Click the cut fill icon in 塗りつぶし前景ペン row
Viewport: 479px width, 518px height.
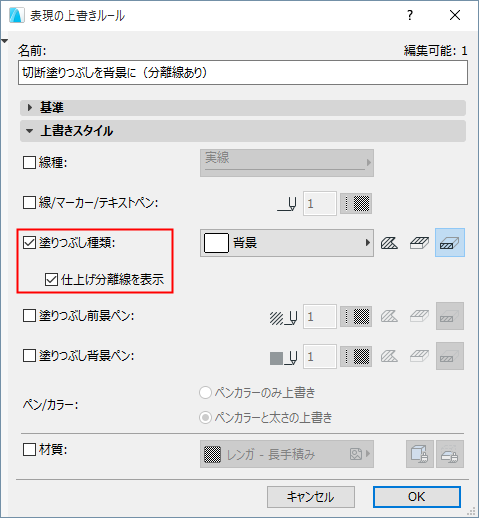coord(389,316)
